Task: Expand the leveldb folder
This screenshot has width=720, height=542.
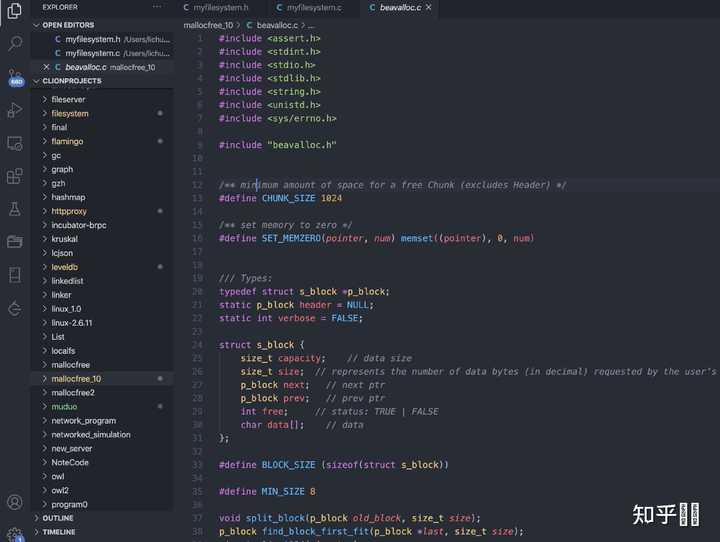Action: (102, 267)
